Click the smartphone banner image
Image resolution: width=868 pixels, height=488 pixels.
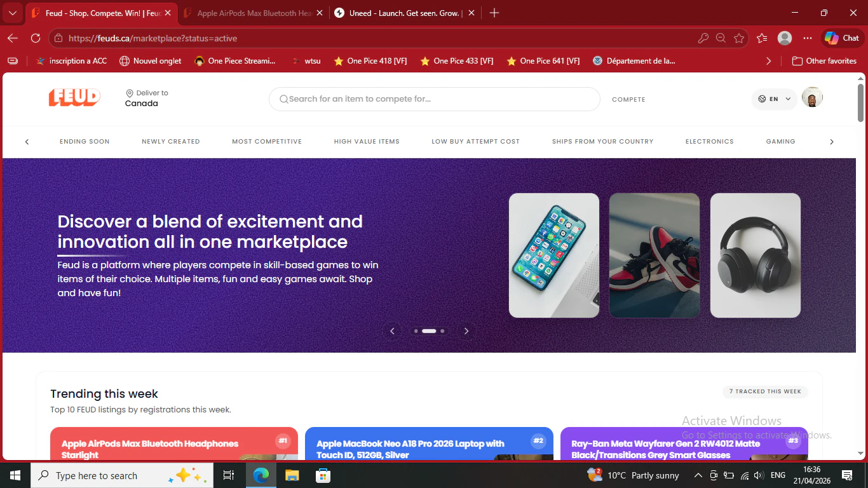(x=554, y=255)
